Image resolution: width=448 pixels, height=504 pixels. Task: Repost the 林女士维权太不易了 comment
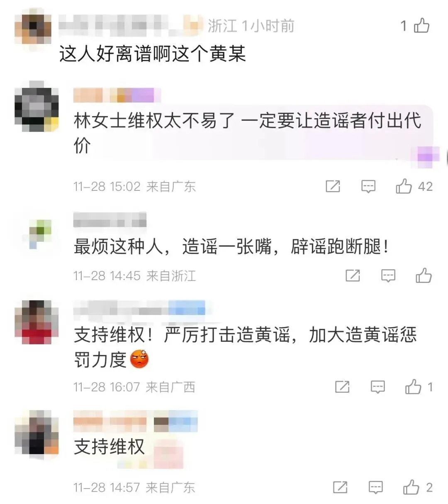coord(333,186)
